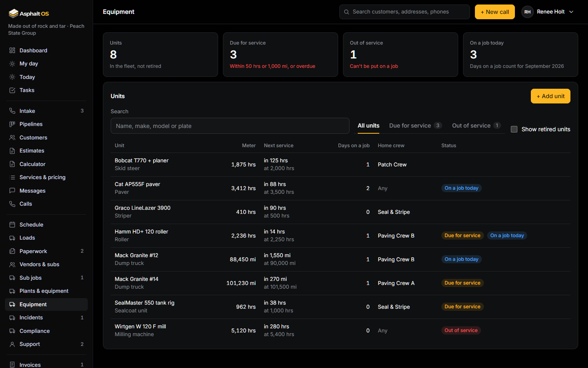Viewport: 588px width, 368px height.
Task: Click the Calculator sidebar icon
Action: click(x=12, y=164)
